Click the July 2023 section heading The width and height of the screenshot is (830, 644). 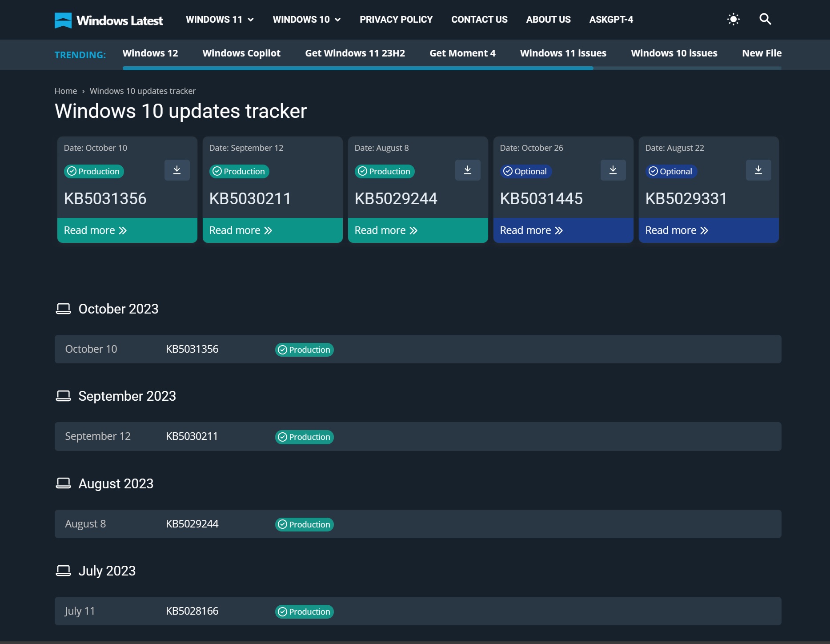coord(107,571)
